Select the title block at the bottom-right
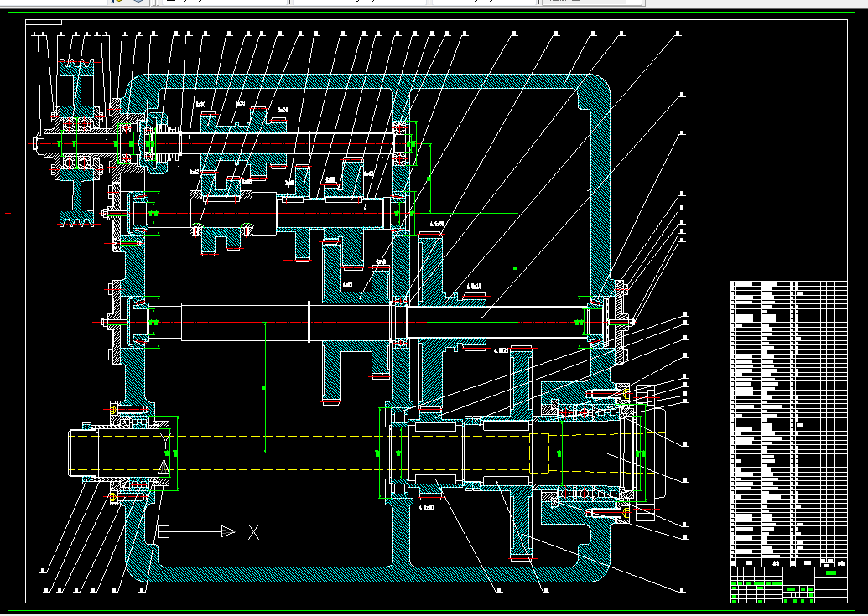Screen dimensions: 868x616 (x=789, y=584)
